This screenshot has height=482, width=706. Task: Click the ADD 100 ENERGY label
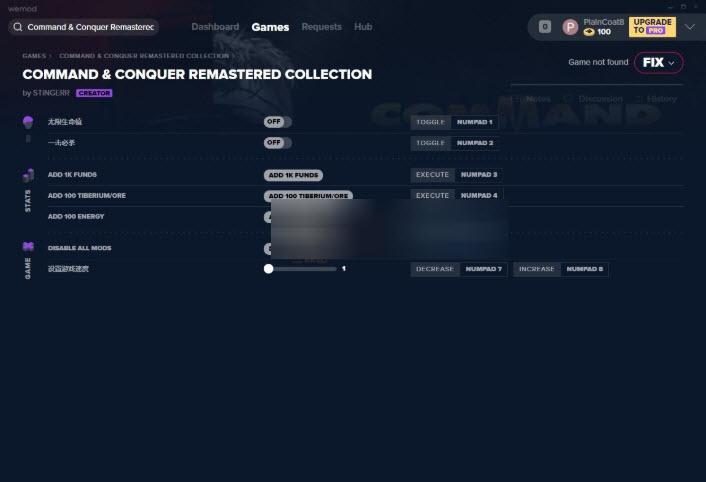click(x=76, y=216)
